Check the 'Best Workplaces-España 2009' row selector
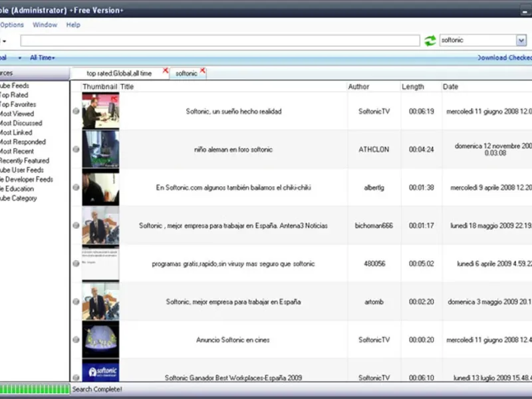 tap(76, 377)
